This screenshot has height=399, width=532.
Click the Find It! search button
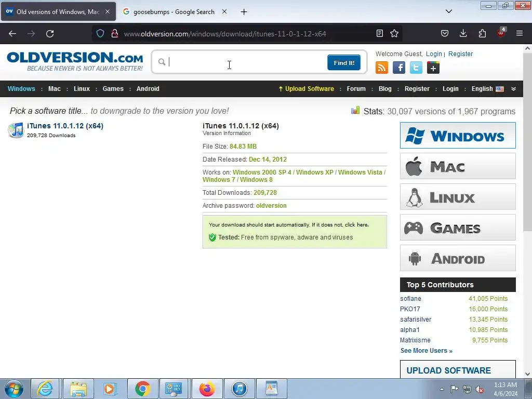tap(344, 62)
